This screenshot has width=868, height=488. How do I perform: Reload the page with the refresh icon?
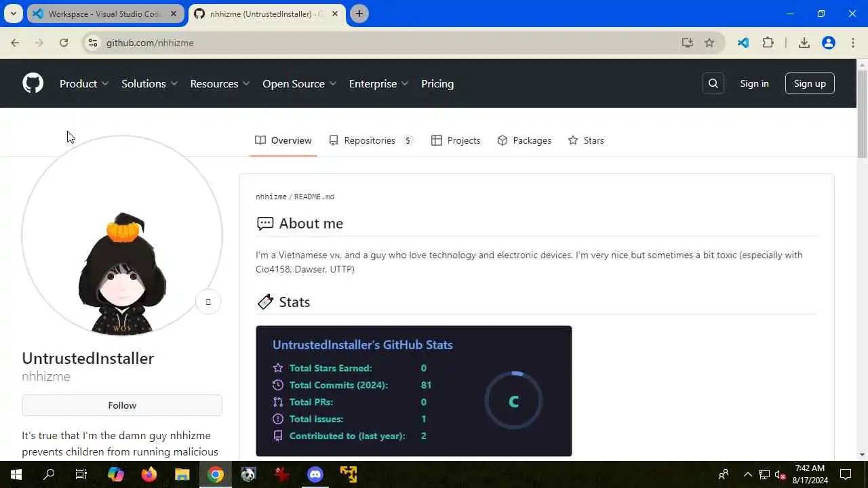coord(64,43)
